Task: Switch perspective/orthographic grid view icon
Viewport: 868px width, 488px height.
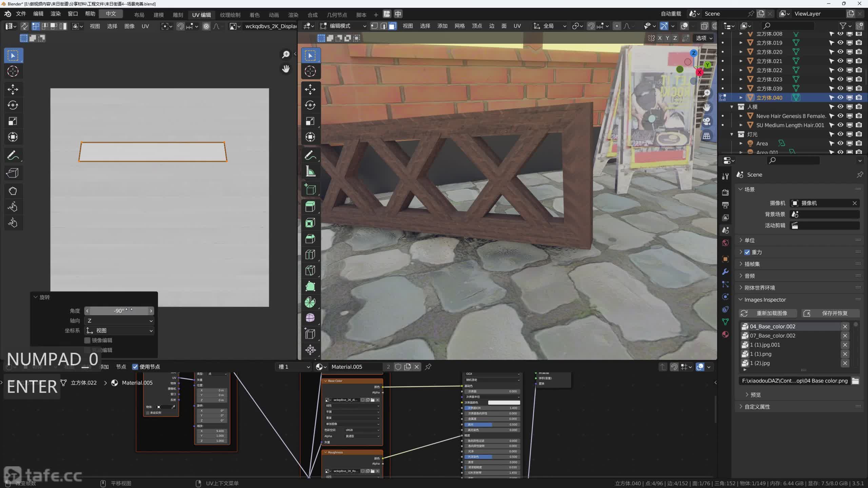Action: [x=707, y=136]
